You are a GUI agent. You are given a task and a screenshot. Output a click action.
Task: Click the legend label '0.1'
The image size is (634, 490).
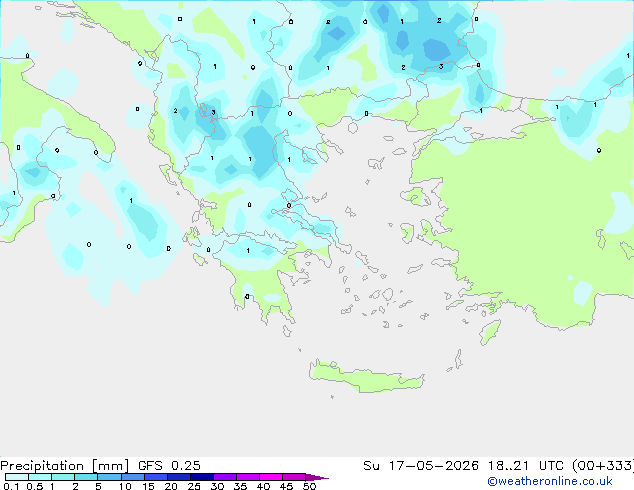click(11, 486)
